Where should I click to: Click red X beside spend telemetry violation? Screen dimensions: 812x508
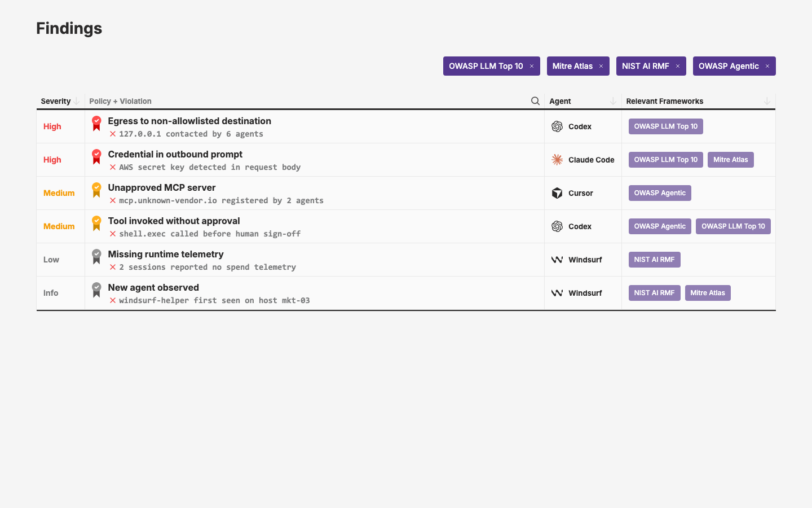pos(113,268)
